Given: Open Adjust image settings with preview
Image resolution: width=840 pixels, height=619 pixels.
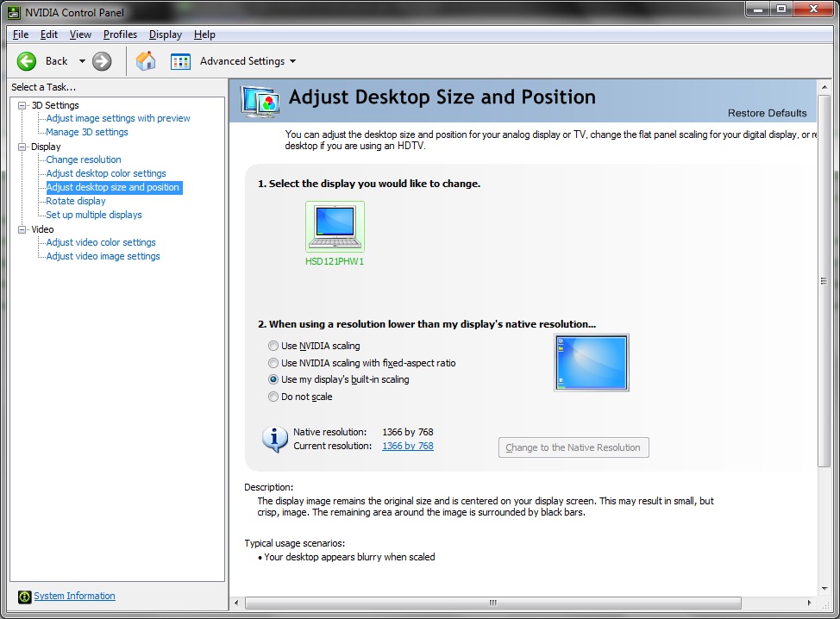Looking at the screenshot, I should (x=118, y=118).
